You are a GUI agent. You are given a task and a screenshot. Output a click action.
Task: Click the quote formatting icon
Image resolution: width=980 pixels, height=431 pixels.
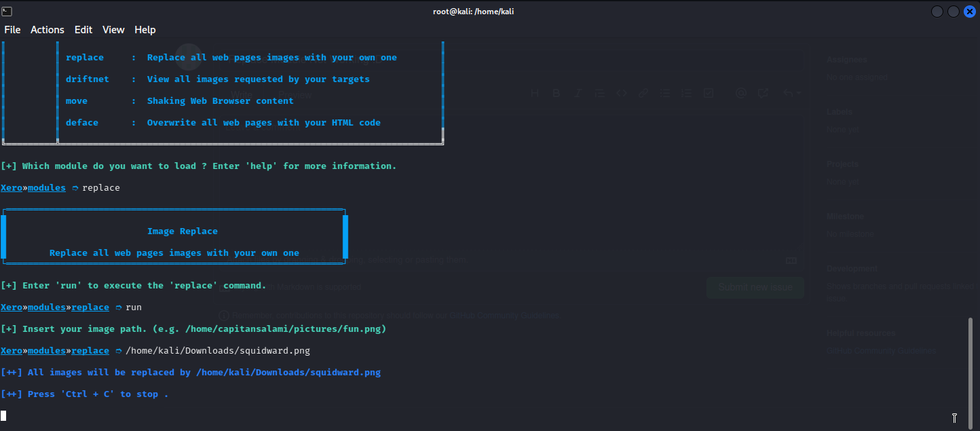coord(599,92)
